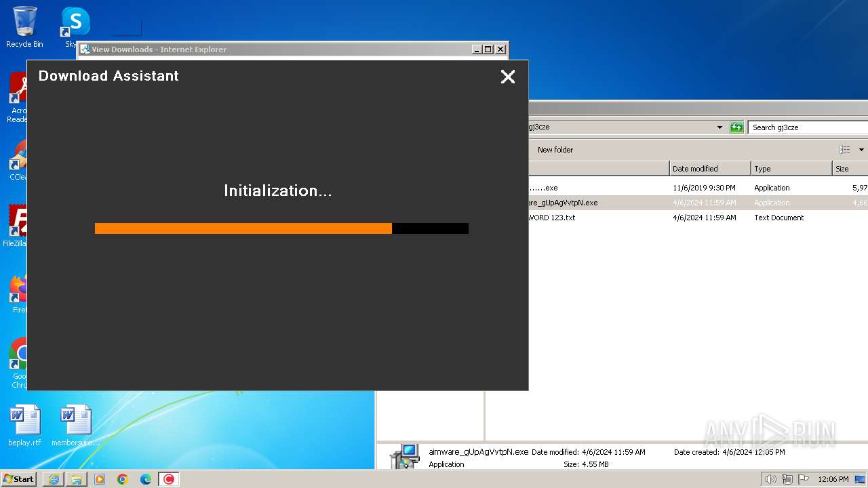Screen dimensions: 868x488
Task: Click the New folder button in Explorer
Action: point(555,150)
